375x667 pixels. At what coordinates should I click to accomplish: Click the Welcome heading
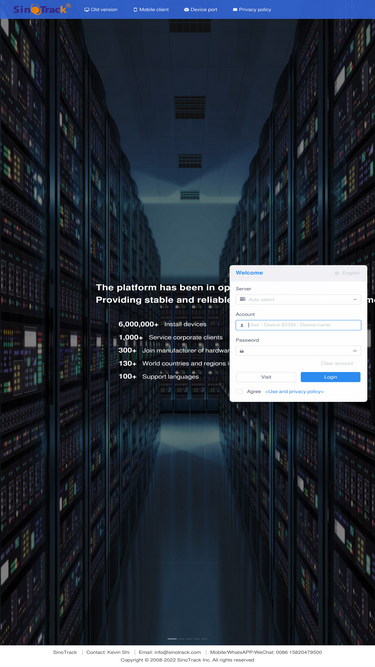coord(249,273)
